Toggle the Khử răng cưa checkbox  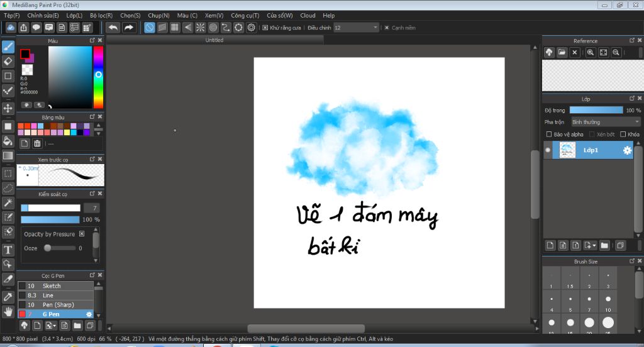click(x=265, y=28)
